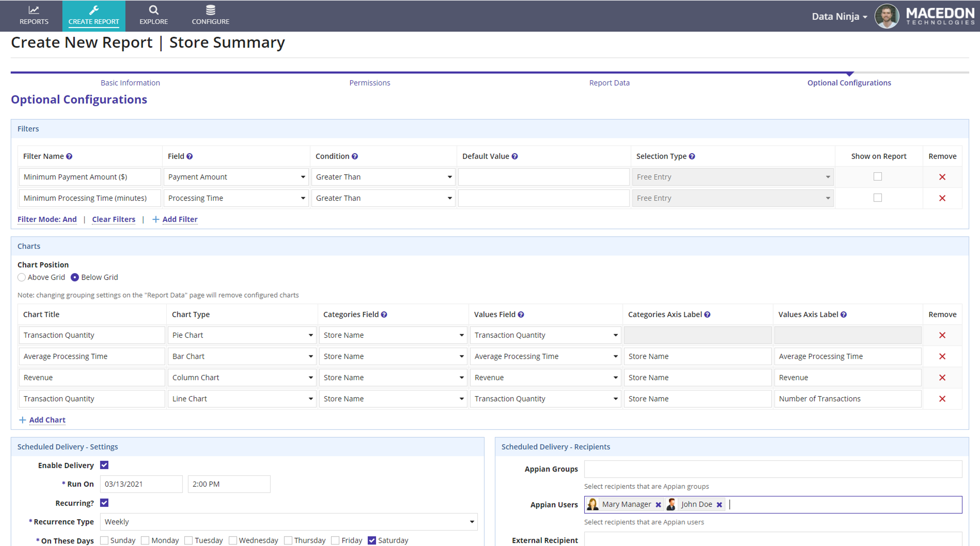The width and height of the screenshot is (980, 546).
Task: Click the Explore magnifier icon
Action: [x=154, y=10]
